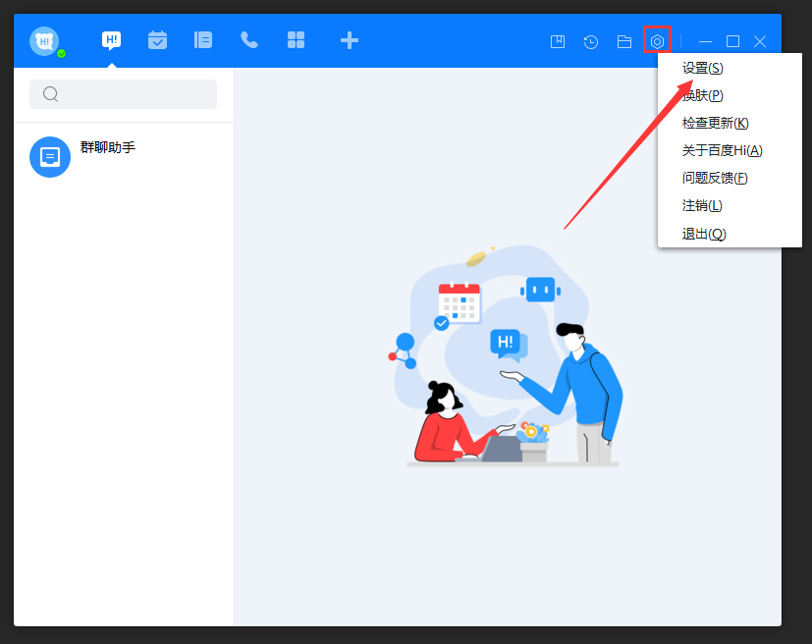The image size is (812, 644).
Task: Open the 群聊助手 conversation
Action: tap(118, 156)
